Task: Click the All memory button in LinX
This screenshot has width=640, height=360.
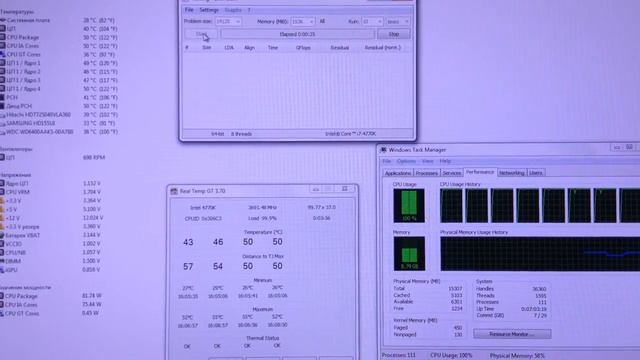Action: coord(322,21)
